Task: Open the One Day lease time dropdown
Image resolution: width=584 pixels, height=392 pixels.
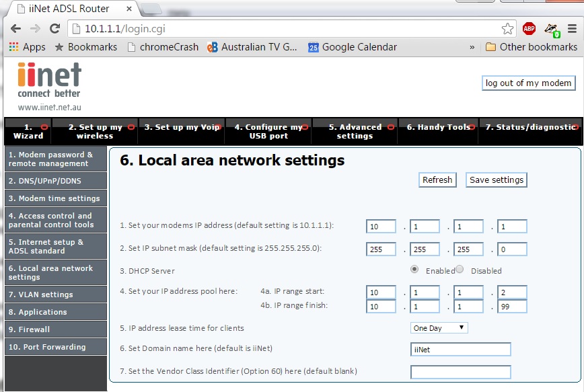Action: pyautogui.click(x=439, y=328)
